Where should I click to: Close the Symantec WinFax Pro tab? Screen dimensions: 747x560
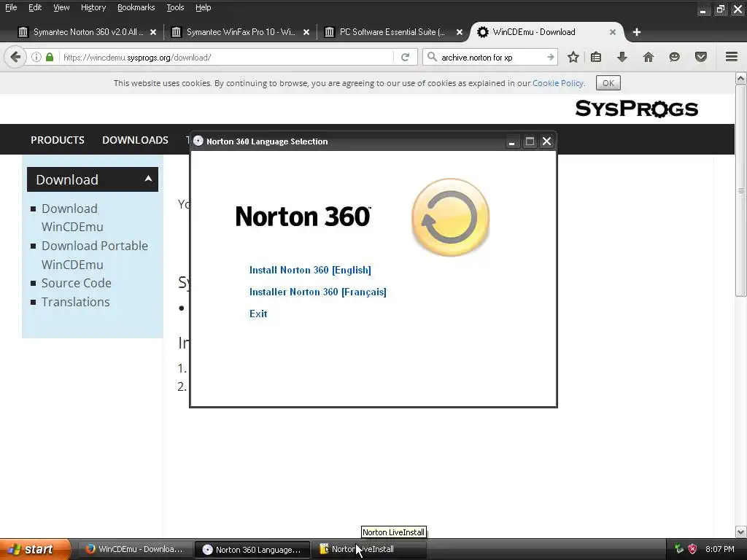306,32
